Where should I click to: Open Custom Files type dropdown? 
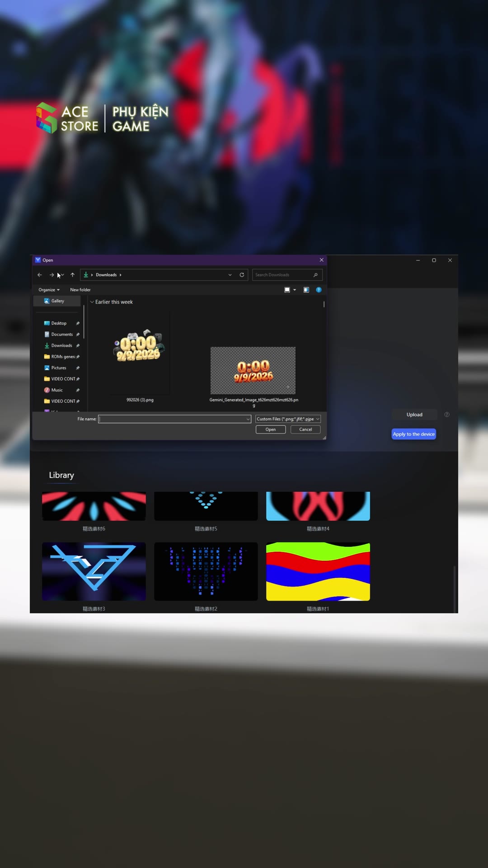[288, 419]
